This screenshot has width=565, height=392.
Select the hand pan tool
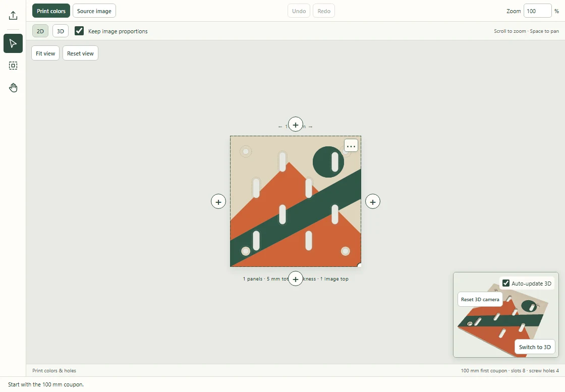click(x=13, y=88)
